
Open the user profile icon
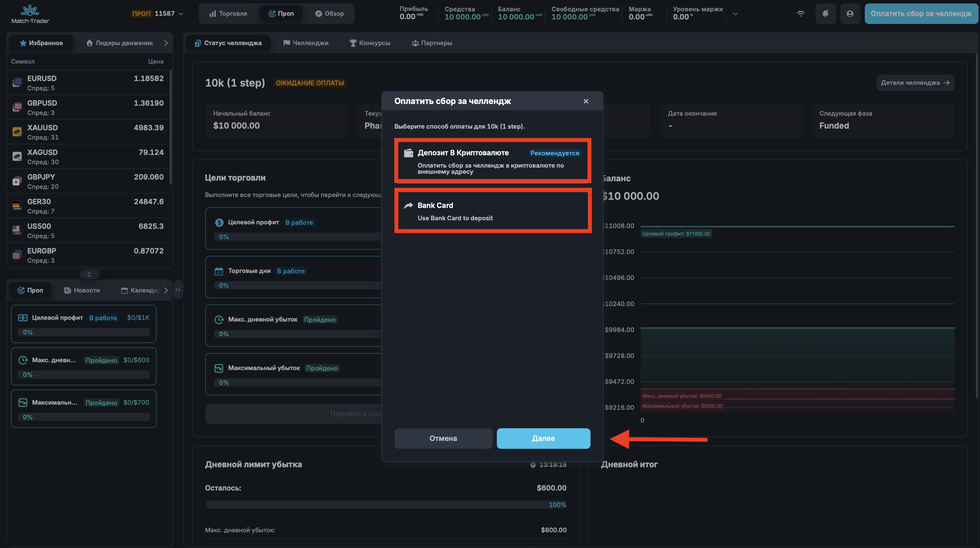click(x=850, y=14)
